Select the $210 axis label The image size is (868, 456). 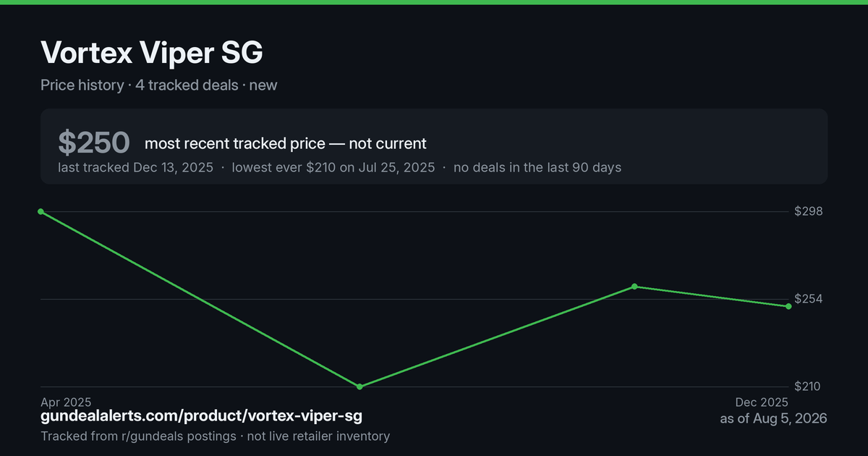pos(807,387)
